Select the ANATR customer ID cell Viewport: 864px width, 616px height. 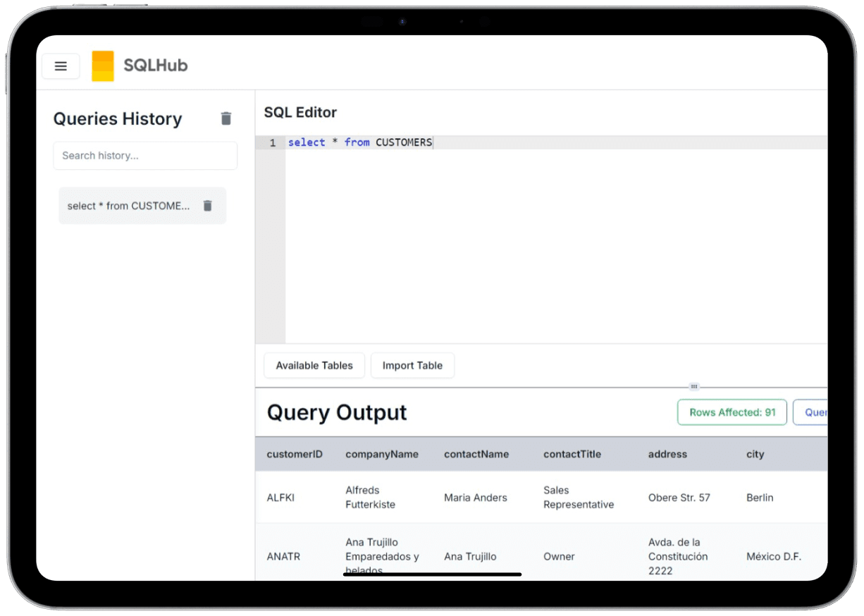point(283,557)
